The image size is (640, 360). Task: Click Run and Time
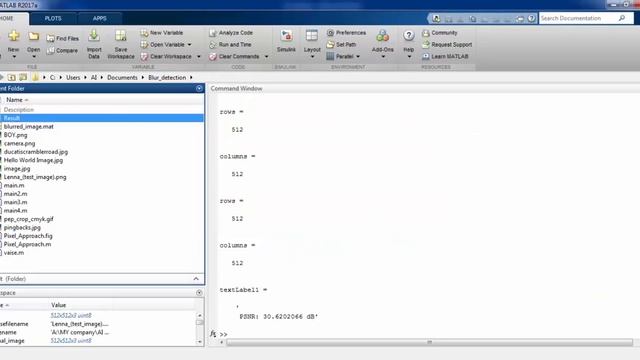(230, 44)
